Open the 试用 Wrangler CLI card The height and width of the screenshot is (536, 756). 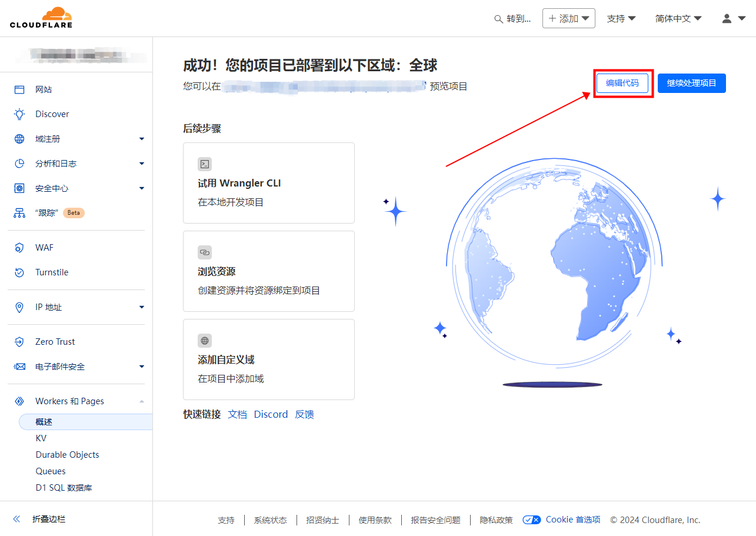[x=269, y=183]
